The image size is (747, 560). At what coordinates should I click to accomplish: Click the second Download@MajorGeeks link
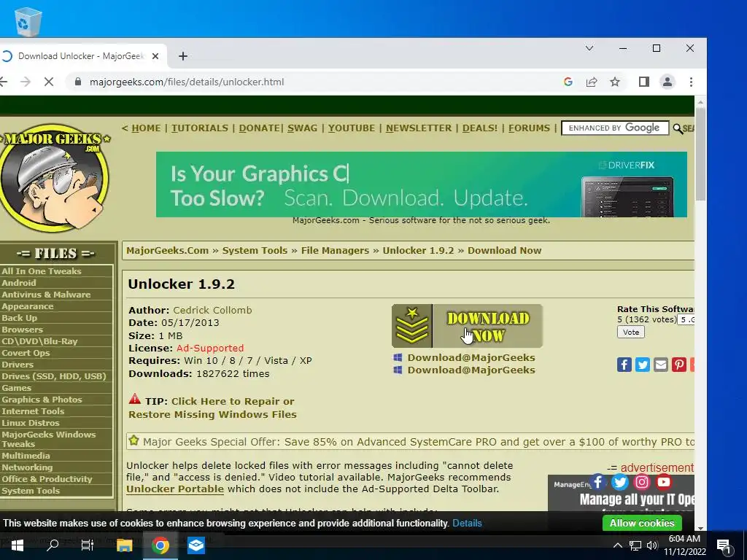click(471, 370)
